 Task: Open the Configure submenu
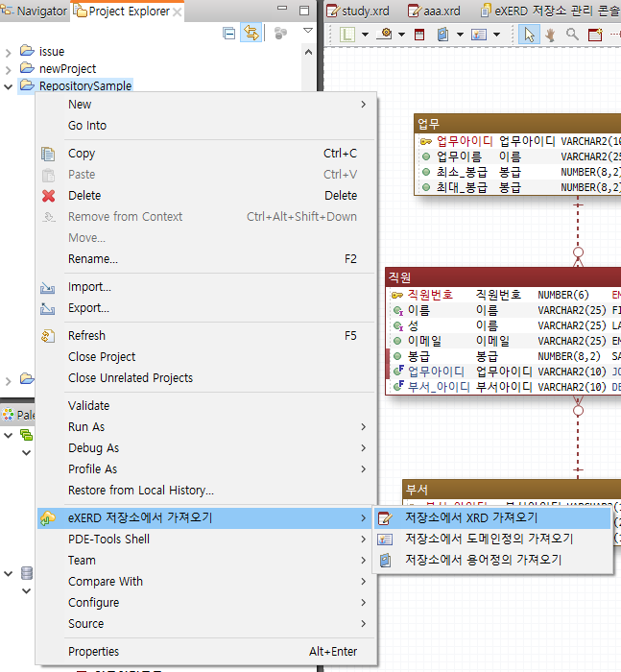pos(206,603)
